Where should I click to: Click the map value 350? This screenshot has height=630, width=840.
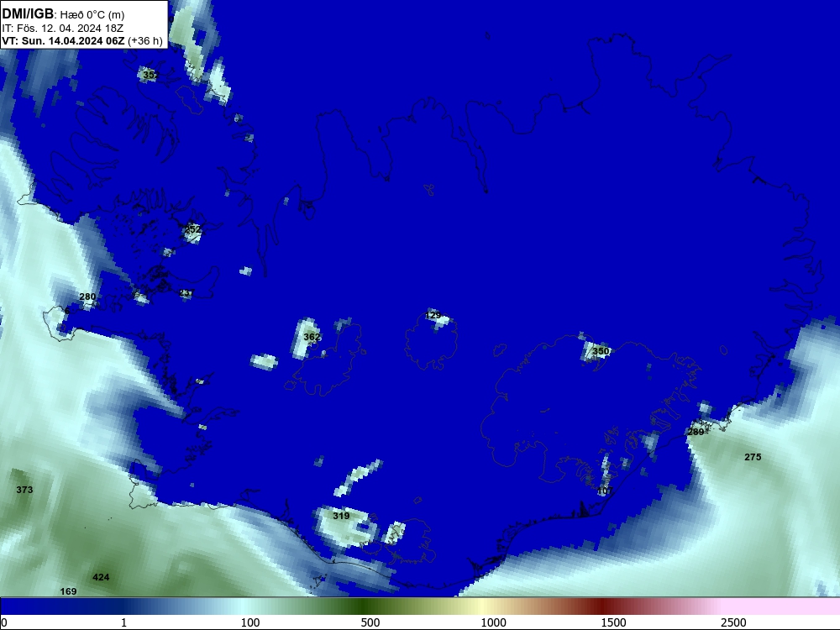click(601, 351)
